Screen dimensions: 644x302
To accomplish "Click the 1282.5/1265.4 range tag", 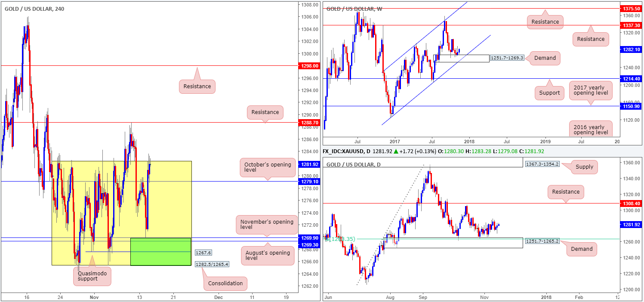I will point(212,265).
